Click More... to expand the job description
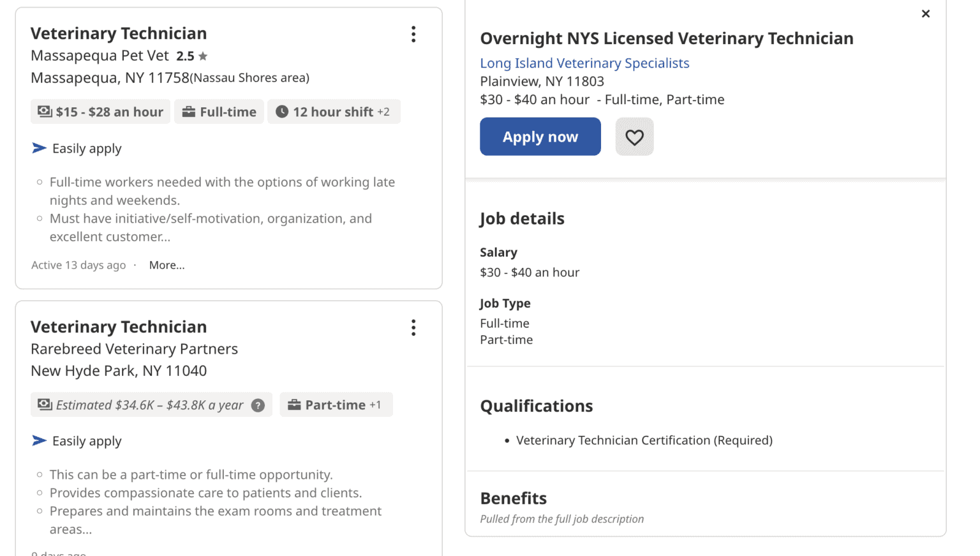 pyautogui.click(x=167, y=265)
